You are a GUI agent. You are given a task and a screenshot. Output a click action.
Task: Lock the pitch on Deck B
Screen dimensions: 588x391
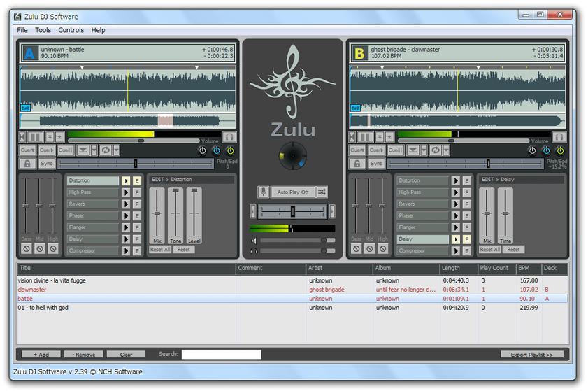pos(357,164)
